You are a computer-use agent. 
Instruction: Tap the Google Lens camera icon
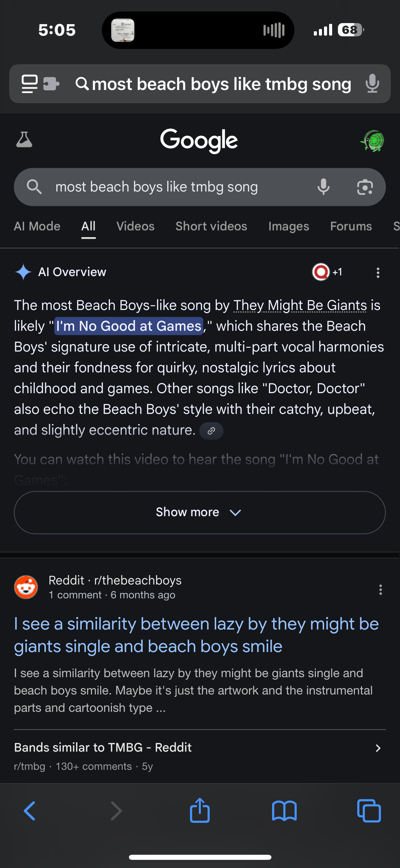(x=365, y=187)
